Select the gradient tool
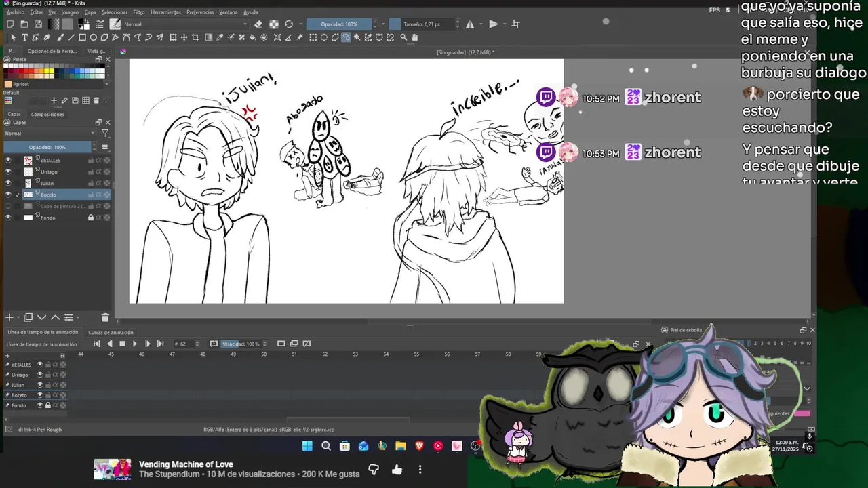Image resolution: width=868 pixels, height=488 pixels. tap(208, 37)
